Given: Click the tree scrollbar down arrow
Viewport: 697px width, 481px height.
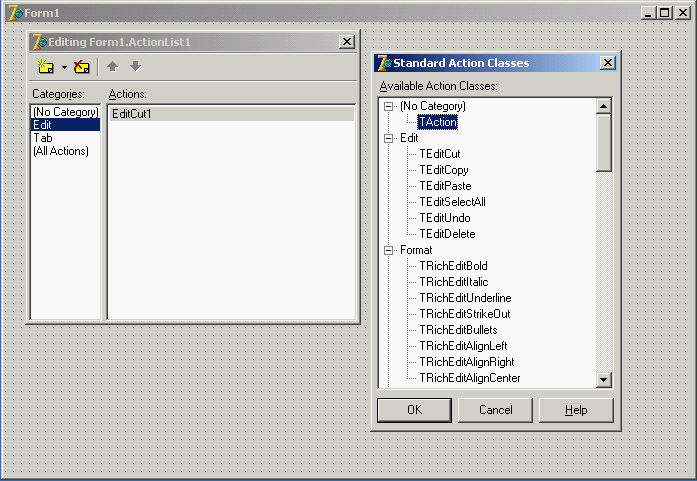Looking at the screenshot, I should tap(603, 380).
